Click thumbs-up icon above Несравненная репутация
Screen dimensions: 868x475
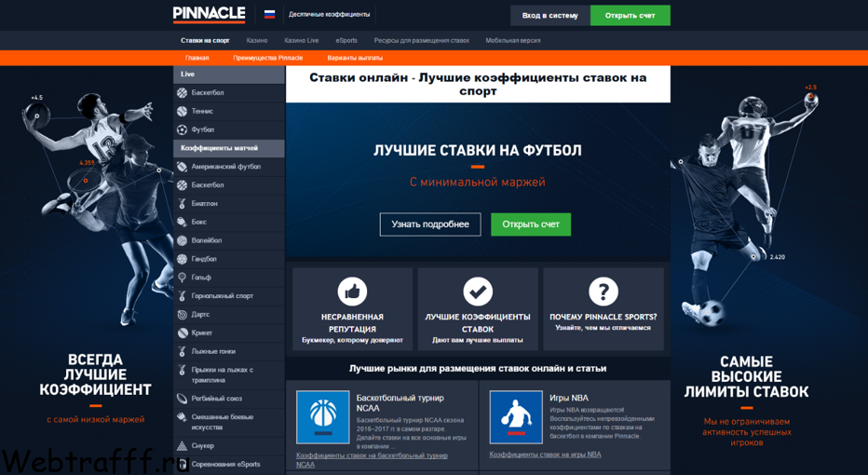coord(353,292)
